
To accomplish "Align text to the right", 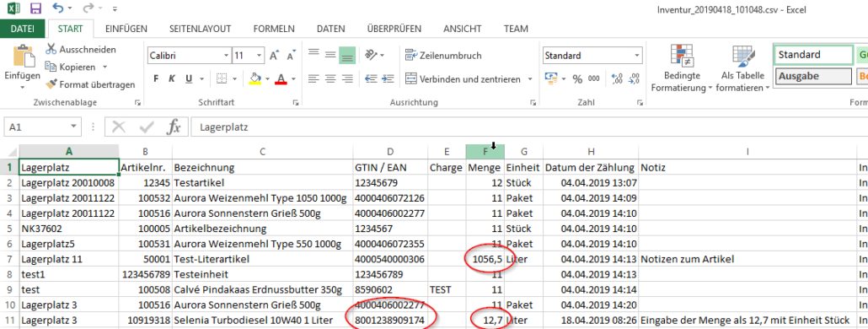I will tap(347, 78).
